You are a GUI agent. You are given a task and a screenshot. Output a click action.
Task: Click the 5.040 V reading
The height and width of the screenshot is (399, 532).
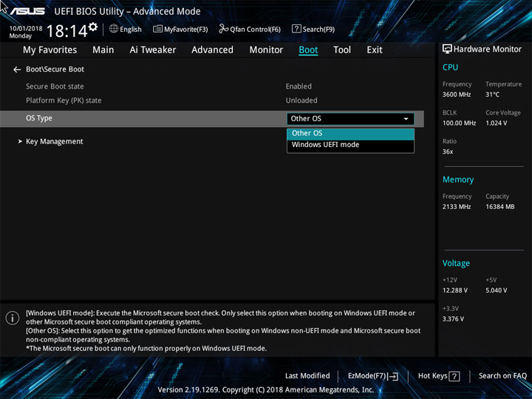[496, 290]
